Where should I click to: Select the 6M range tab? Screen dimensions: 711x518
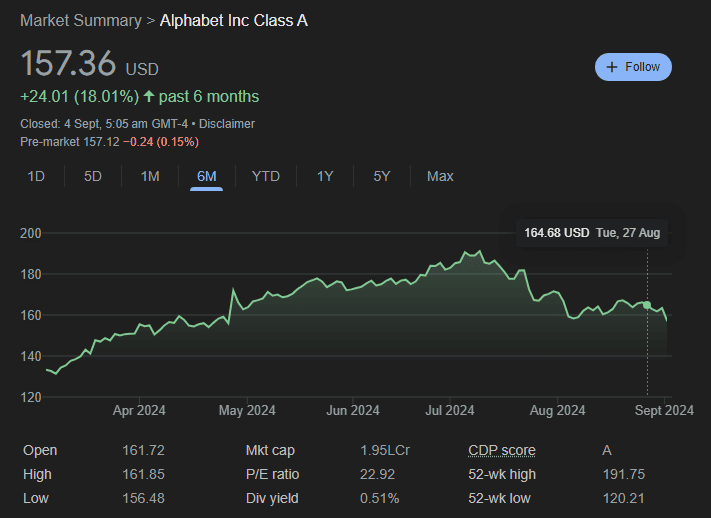pos(206,176)
